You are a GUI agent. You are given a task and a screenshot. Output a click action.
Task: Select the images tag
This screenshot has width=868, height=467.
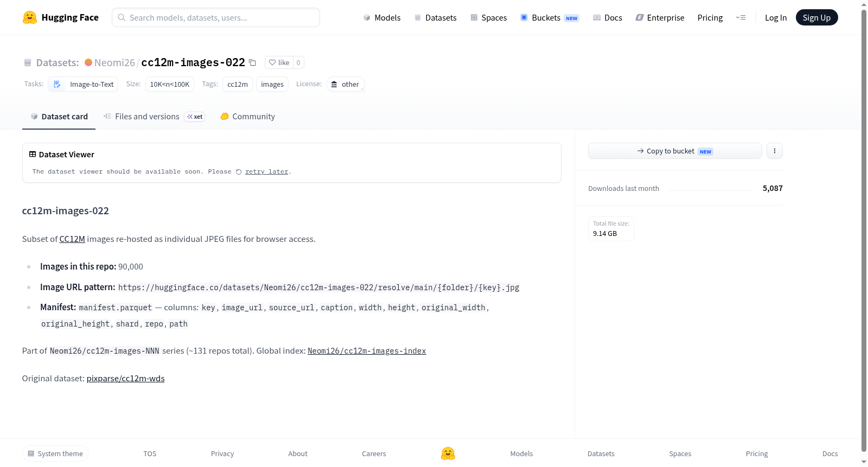click(x=272, y=84)
